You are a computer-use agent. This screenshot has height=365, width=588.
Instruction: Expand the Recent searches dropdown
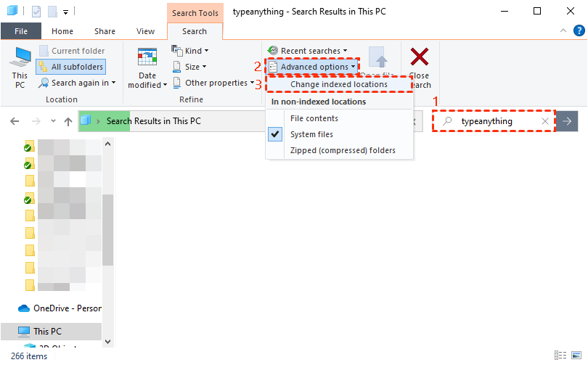pyautogui.click(x=308, y=51)
